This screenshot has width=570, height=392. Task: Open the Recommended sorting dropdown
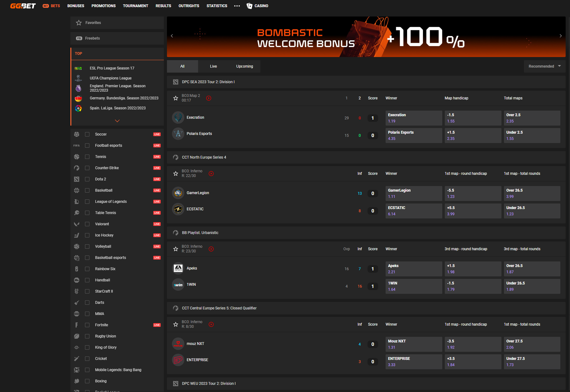[x=544, y=66]
